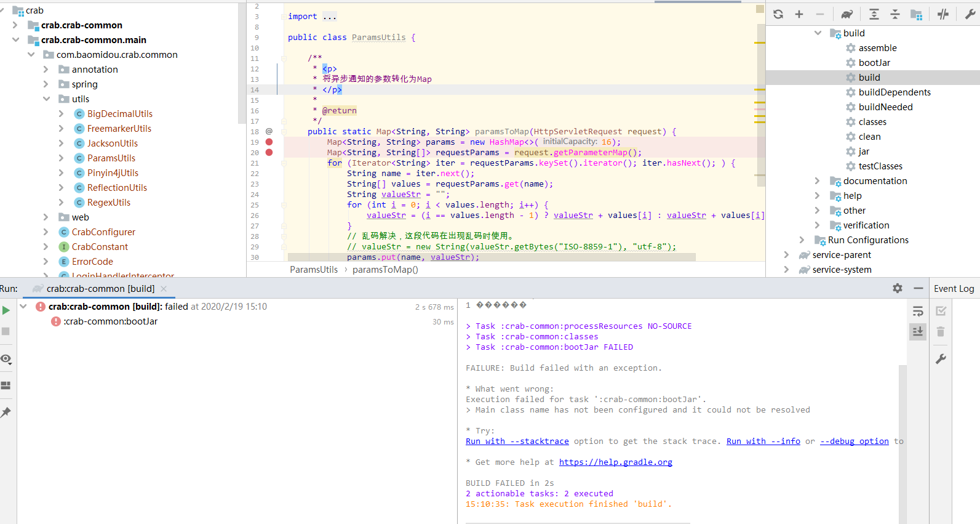Toggle the eye view options in Run panel

6,359
